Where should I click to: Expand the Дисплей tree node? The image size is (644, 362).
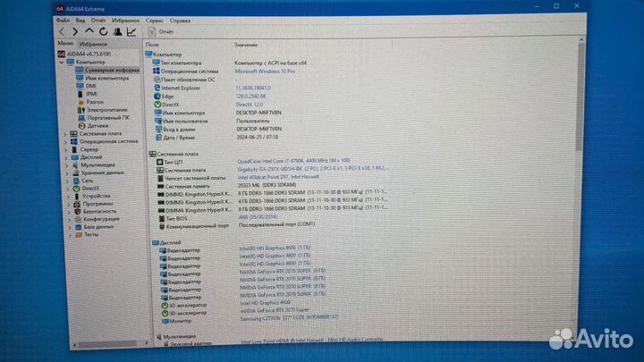66,157
